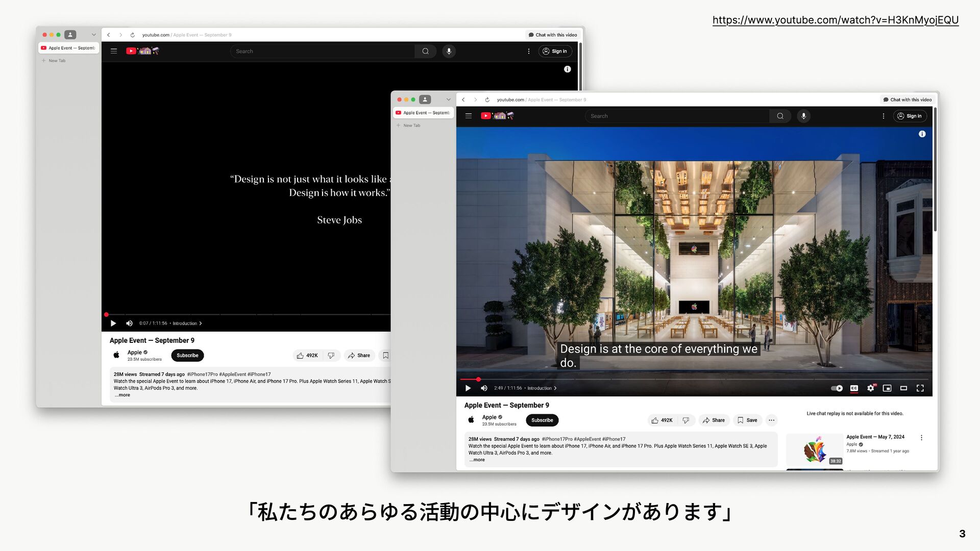The image size is (980, 551).
Task: Enter fullscreen mode in front player
Action: point(920,388)
